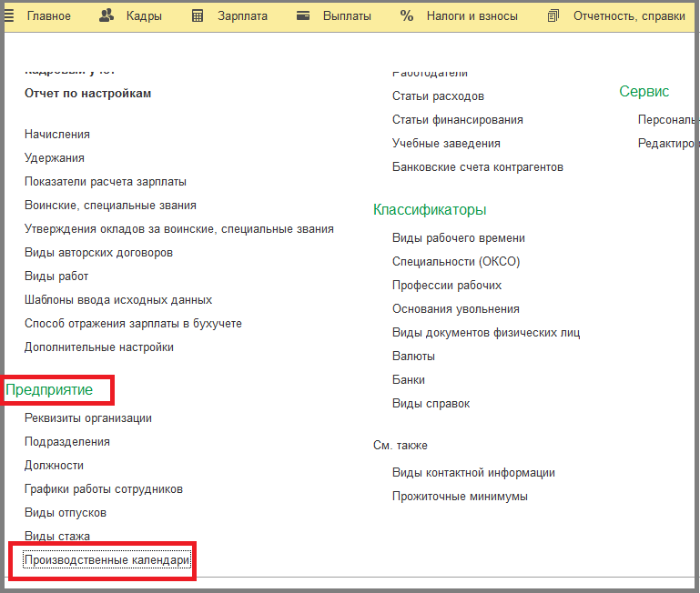Viewport: 700px width, 593px height.
Task: Open Специальности (ОКСО)
Action: click(x=456, y=262)
